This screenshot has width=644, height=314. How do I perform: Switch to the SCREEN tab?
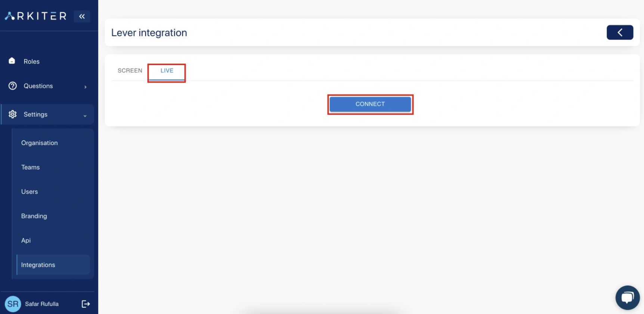[130, 71]
